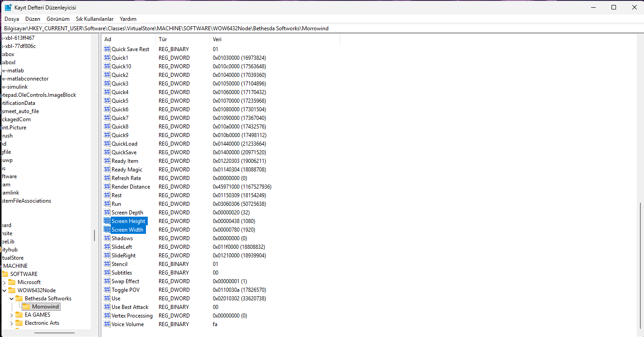
Task: Click the Vertex Processing value name
Action: tap(132, 316)
